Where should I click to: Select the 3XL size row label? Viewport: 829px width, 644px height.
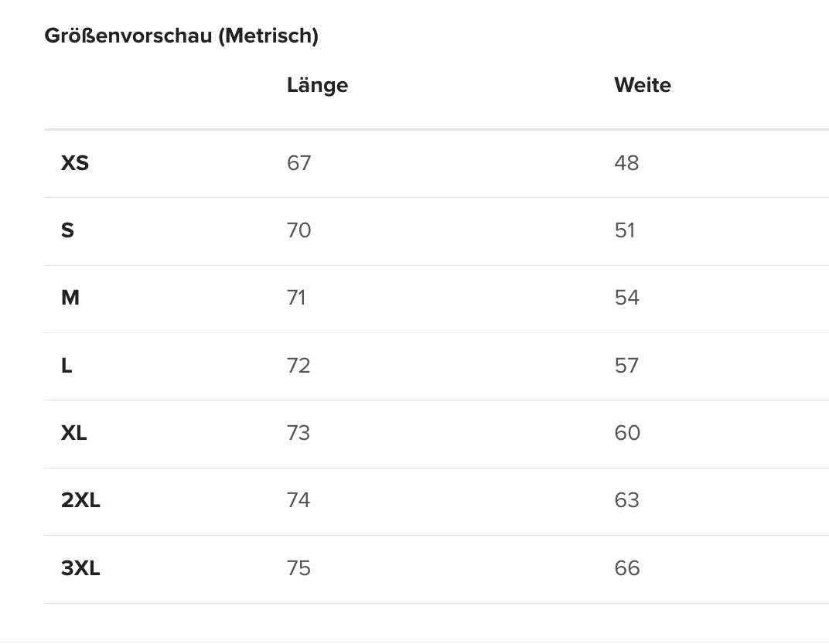80,568
